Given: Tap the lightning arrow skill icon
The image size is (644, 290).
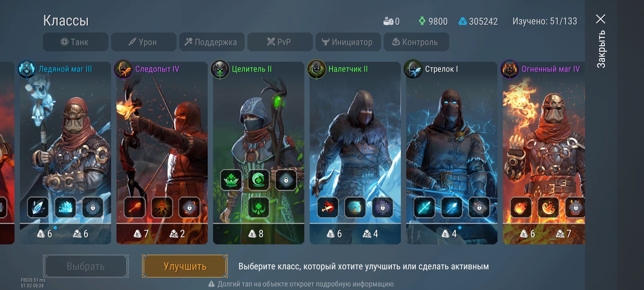Looking at the screenshot, I should tap(452, 207).
